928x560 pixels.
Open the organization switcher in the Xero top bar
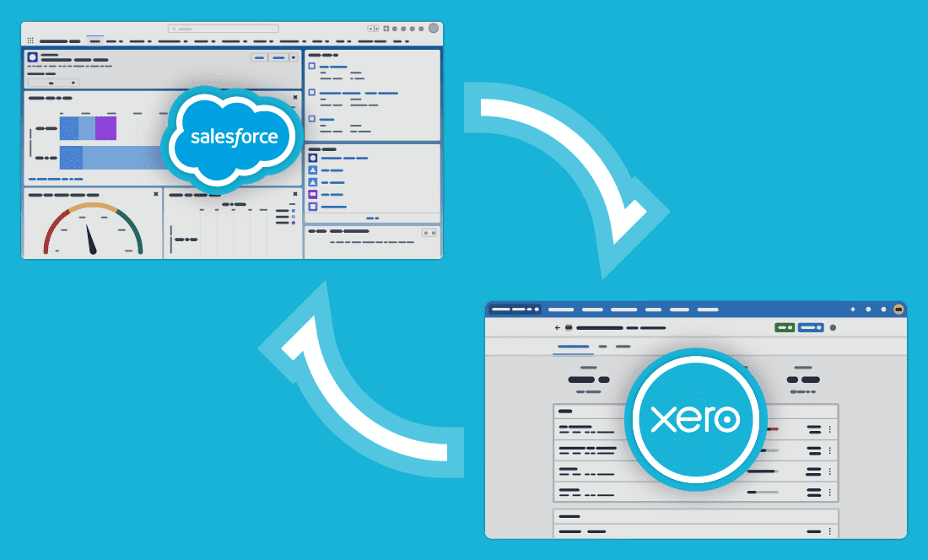[x=515, y=310]
